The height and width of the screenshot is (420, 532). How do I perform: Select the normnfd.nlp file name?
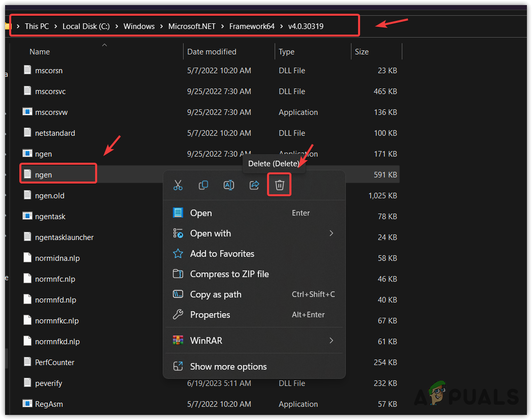pyautogui.click(x=55, y=299)
